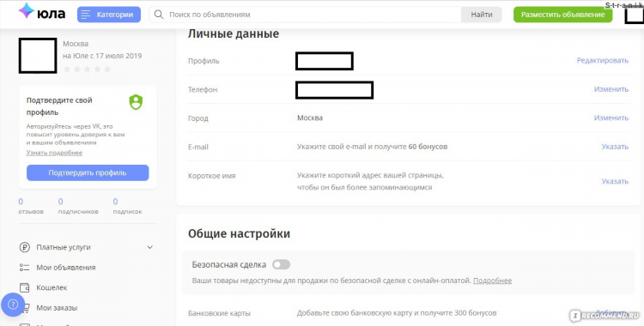This screenshot has width=644, height=326.
Task: Open the Подробнее link about safe deal
Action: (x=493, y=281)
